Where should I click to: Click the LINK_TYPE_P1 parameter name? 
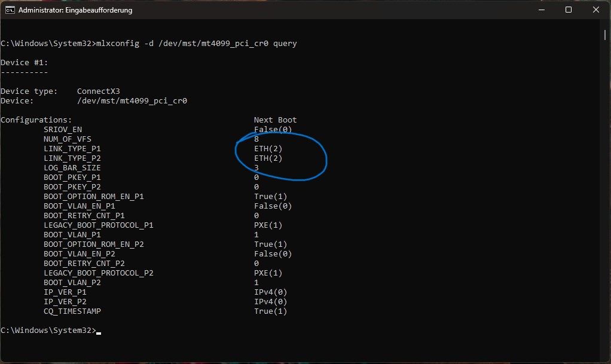point(72,148)
